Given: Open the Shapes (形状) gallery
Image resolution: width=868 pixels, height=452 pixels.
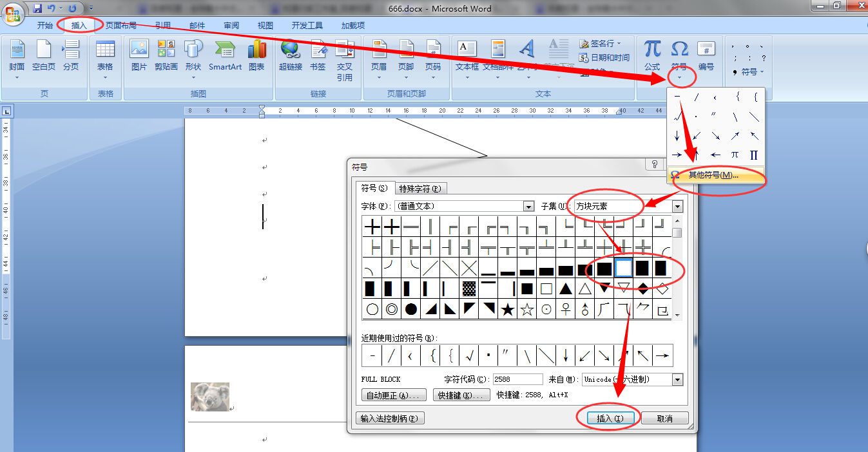Looking at the screenshot, I should [x=193, y=60].
